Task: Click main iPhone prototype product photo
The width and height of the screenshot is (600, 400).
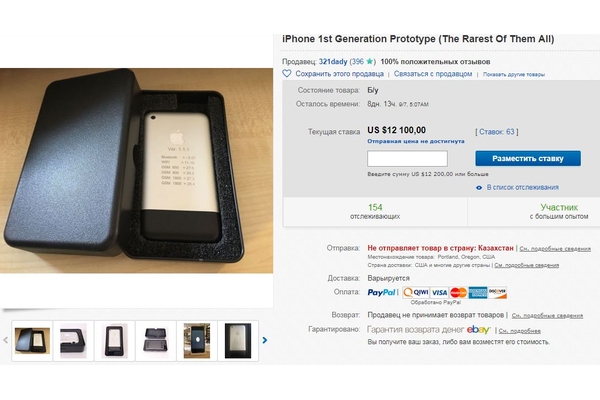Action: point(136,171)
